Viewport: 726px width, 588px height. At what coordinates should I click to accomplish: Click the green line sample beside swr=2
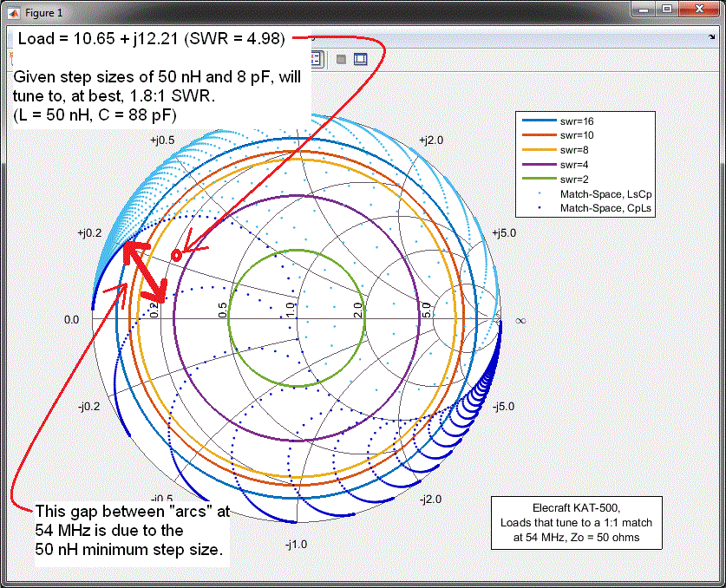539,179
